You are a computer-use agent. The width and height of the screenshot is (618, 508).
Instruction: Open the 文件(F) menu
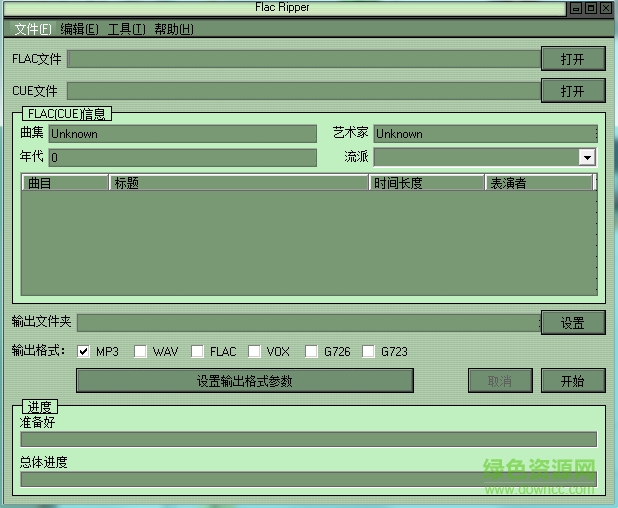coord(33,29)
